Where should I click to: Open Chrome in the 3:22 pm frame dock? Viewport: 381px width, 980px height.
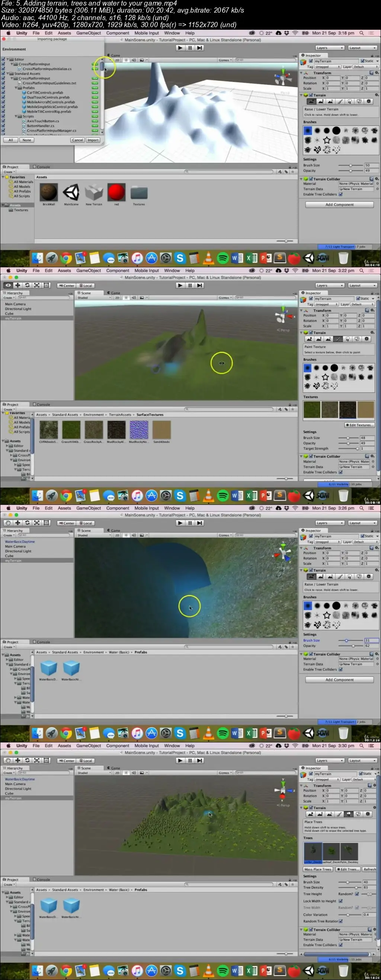(66, 496)
